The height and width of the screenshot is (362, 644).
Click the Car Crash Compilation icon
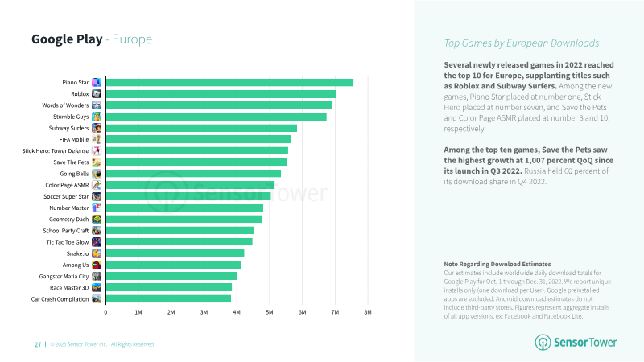pos(97,299)
